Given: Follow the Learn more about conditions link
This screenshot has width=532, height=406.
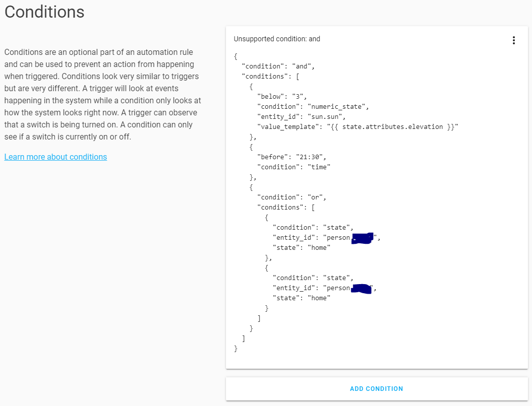Looking at the screenshot, I should 55,157.
